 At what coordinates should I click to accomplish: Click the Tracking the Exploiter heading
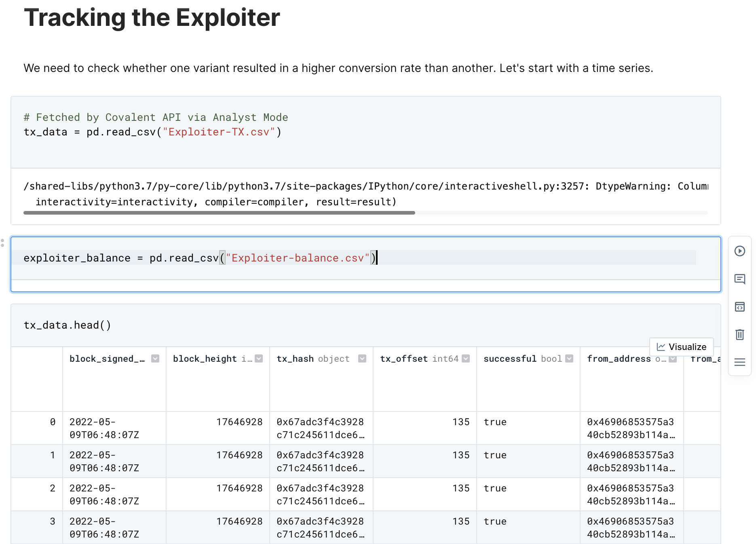point(152,18)
